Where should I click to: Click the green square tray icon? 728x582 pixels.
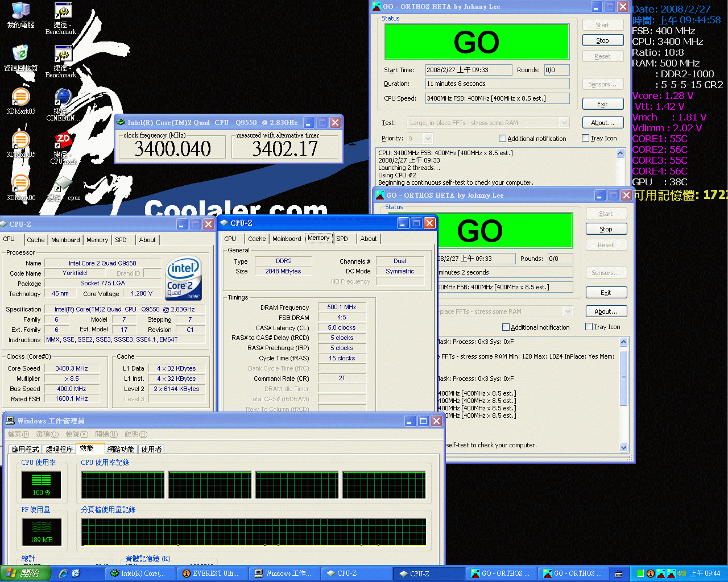[x=640, y=573]
